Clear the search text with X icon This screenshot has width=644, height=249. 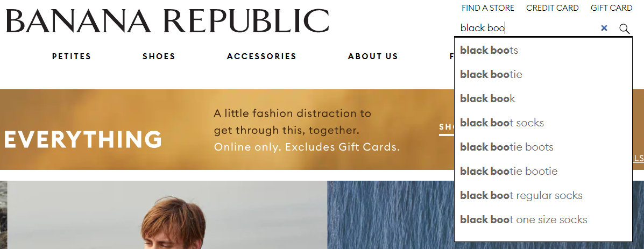tap(604, 29)
